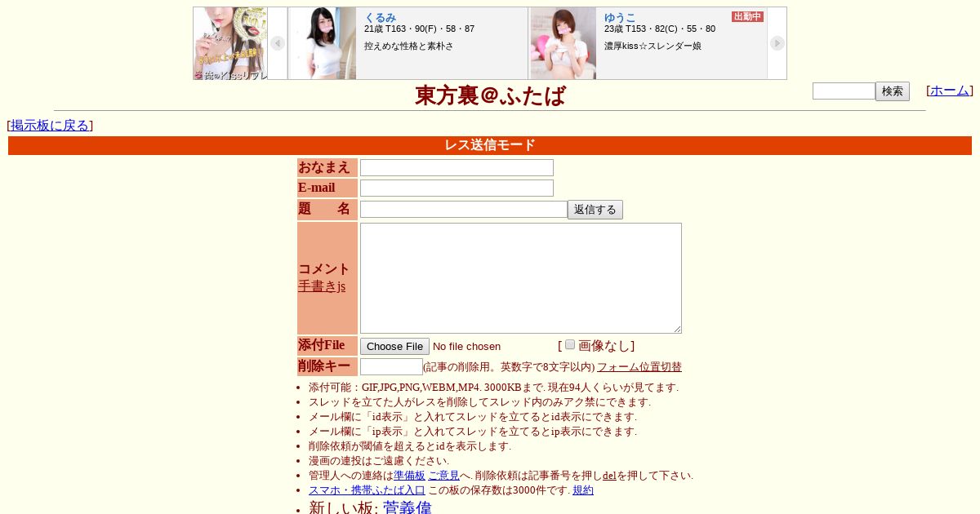Click the フォーム位置切替 link
This screenshot has height=514, width=980.
[639, 367]
